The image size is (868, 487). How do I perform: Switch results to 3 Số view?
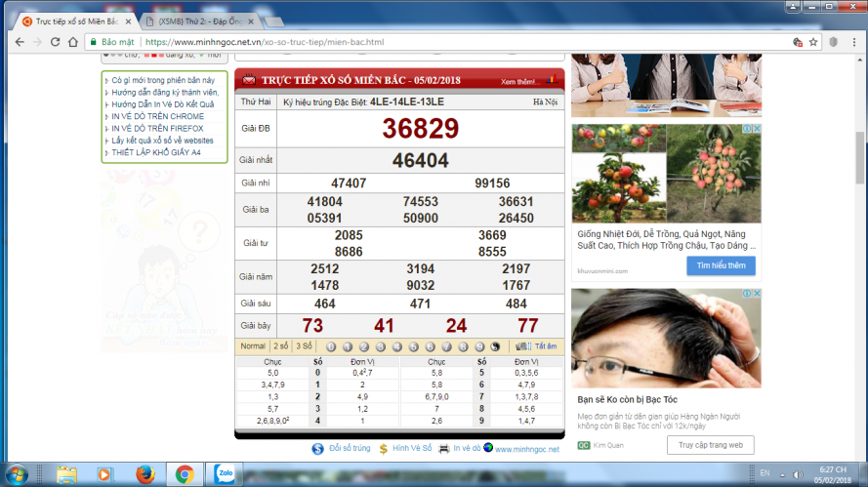(x=304, y=346)
